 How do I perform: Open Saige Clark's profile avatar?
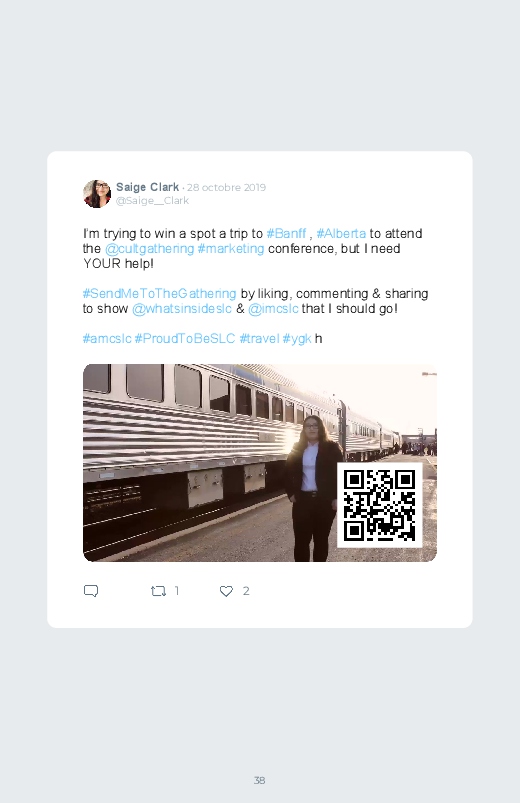[x=97, y=194]
